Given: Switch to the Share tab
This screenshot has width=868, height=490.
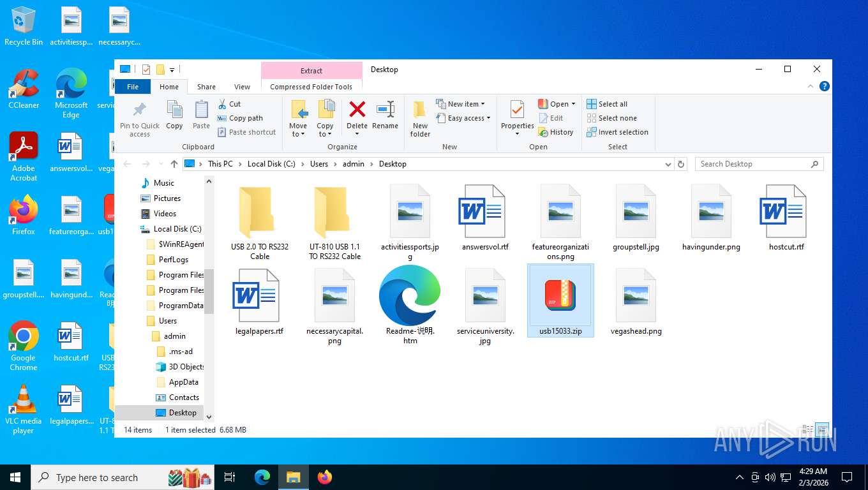Looking at the screenshot, I should coord(206,87).
